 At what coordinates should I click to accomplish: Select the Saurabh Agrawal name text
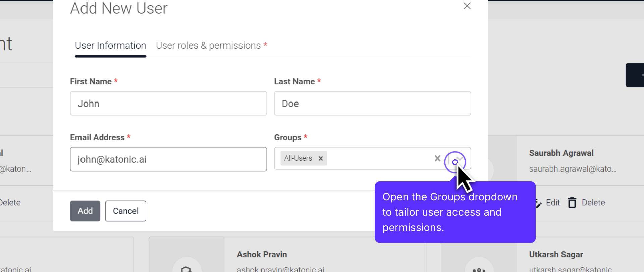[561, 153]
